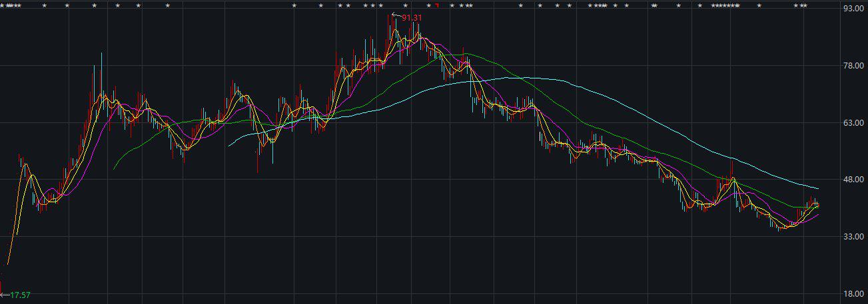868x304 pixels.
Task: Click the arrow beside the 17.57 low
Action: click(5, 294)
